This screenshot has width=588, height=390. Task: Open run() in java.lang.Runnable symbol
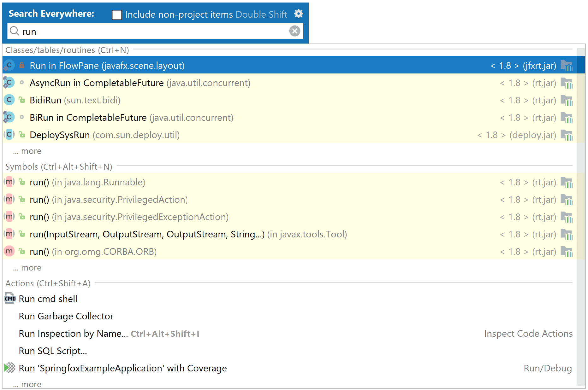(x=87, y=182)
